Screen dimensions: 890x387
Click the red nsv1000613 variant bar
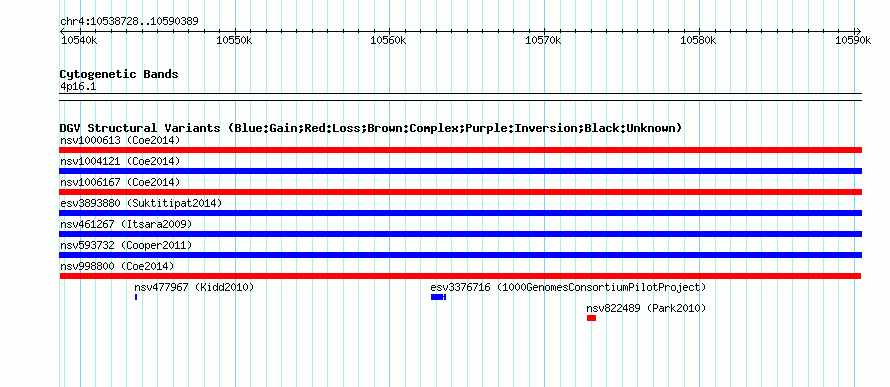coord(460,150)
